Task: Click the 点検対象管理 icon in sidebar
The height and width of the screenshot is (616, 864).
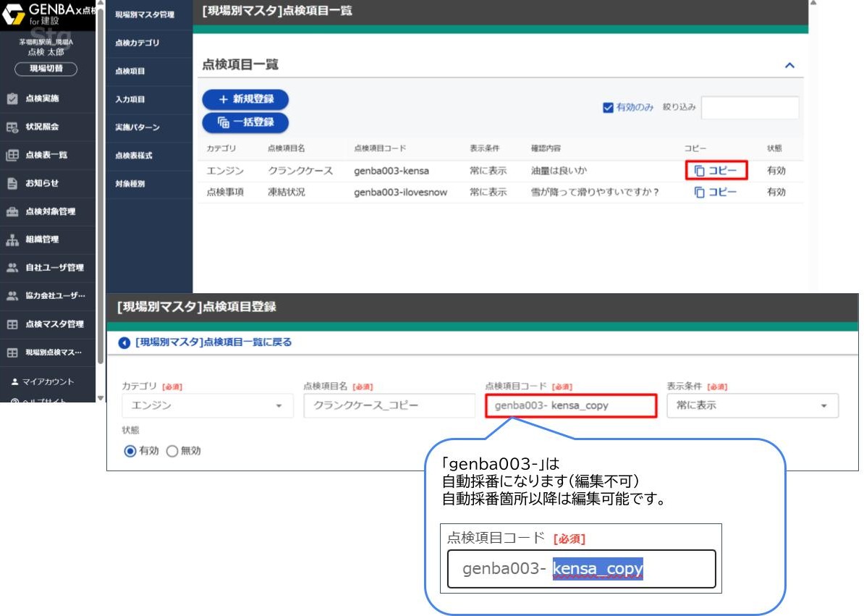Action: tap(12, 211)
